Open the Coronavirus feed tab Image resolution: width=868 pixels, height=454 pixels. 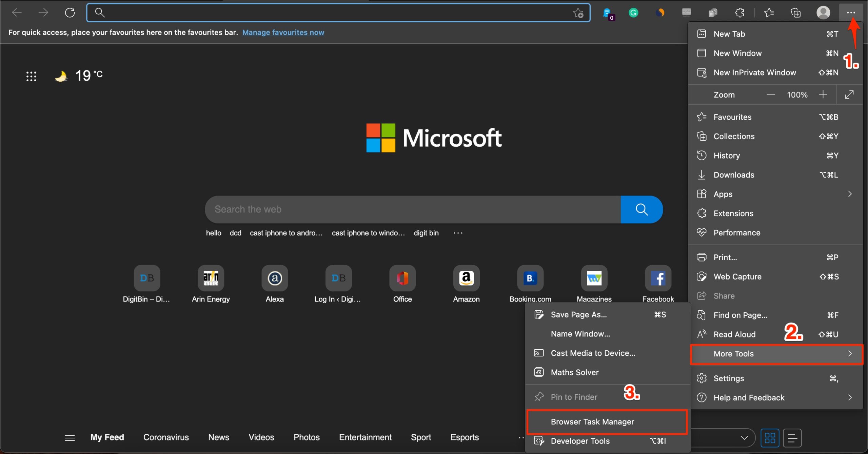point(166,437)
